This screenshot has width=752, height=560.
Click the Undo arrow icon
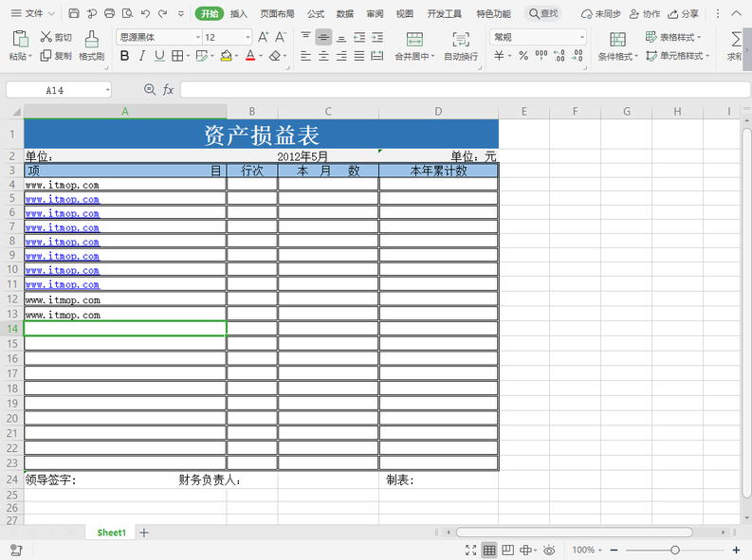(x=145, y=14)
